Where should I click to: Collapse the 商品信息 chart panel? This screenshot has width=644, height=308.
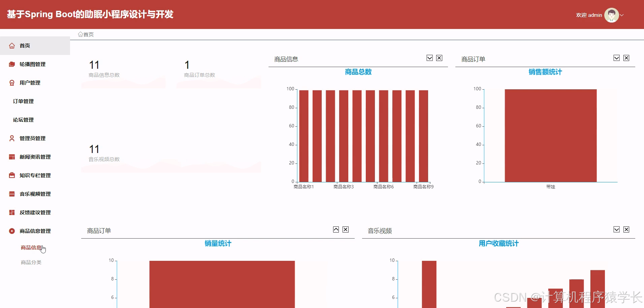pyautogui.click(x=429, y=58)
